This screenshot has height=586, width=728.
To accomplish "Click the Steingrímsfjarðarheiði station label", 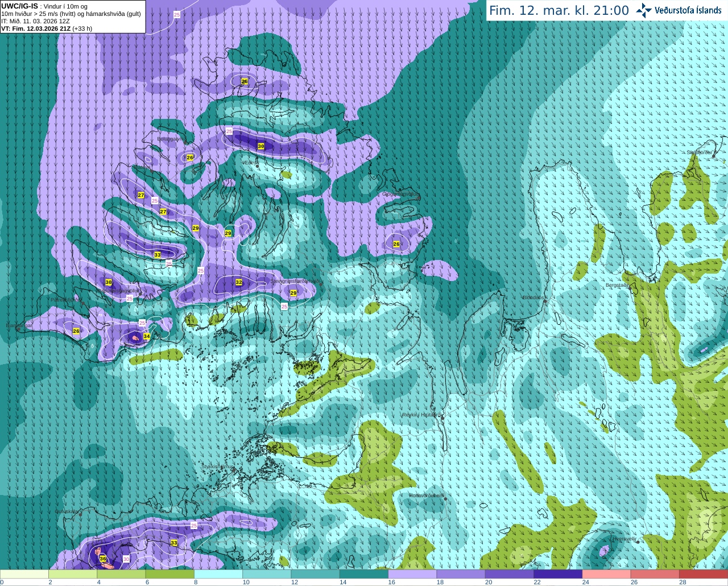I will pos(295,281).
